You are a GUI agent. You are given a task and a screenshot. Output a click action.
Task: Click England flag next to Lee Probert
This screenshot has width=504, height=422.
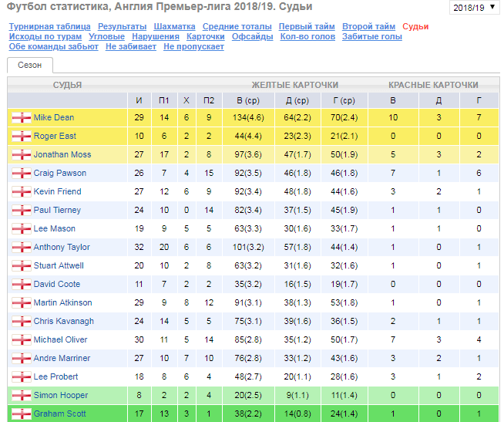22,377
